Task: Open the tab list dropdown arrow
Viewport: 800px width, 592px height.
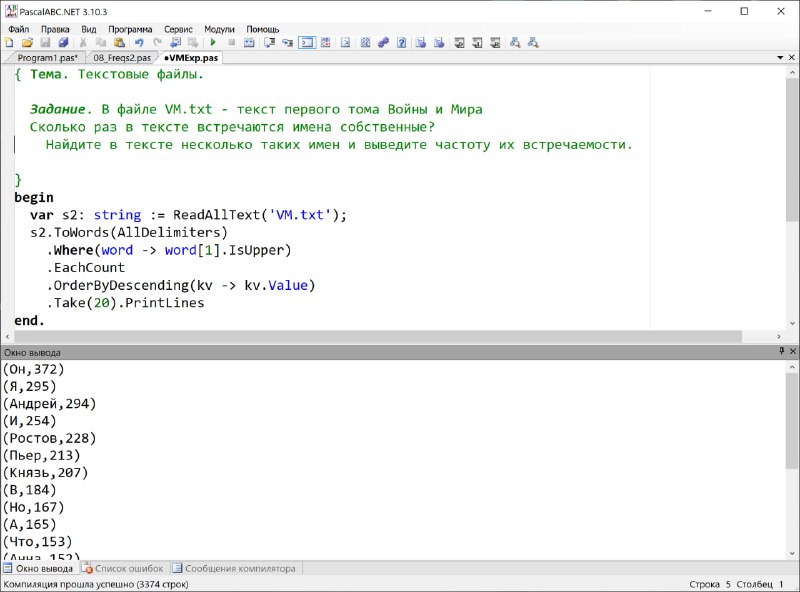Action: [x=780, y=58]
